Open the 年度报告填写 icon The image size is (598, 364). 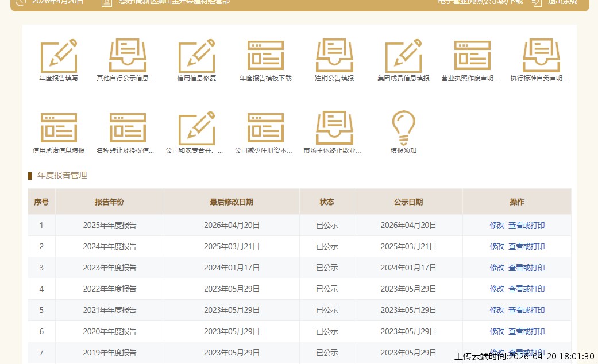pyautogui.click(x=59, y=56)
